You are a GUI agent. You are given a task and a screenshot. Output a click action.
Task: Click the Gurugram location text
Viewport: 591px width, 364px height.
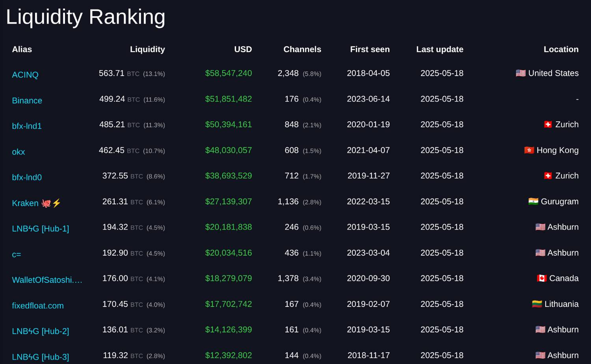coord(559,201)
